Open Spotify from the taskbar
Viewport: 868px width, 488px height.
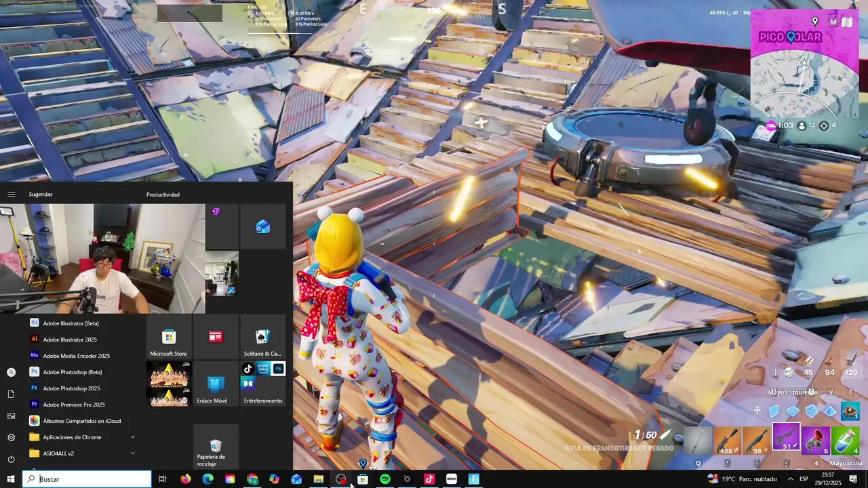click(385, 479)
